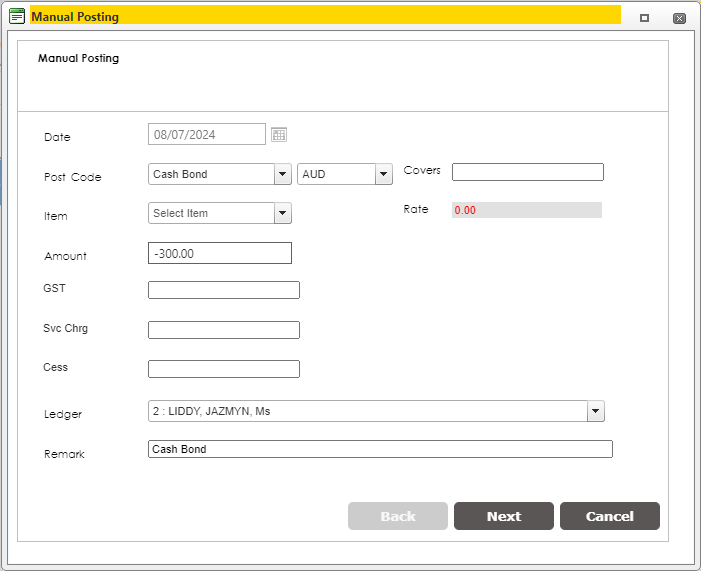Click the Remark label

pyautogui.click(x=64, y=454)
